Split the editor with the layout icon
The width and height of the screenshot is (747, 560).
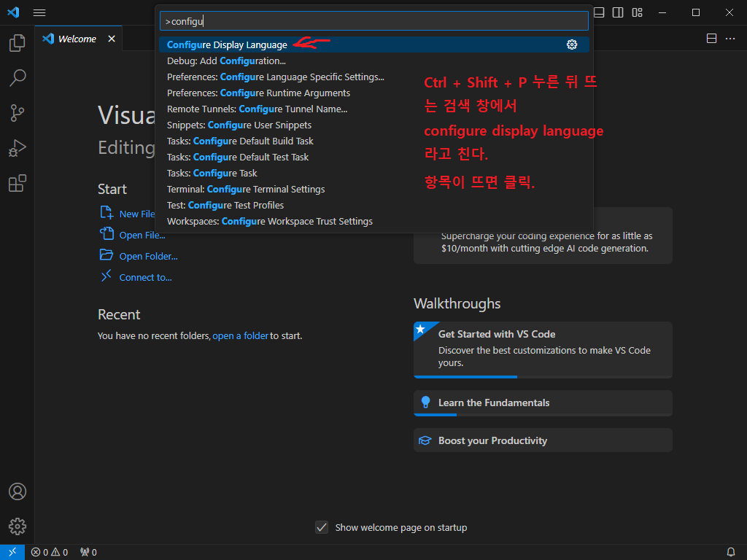(711, 39)
